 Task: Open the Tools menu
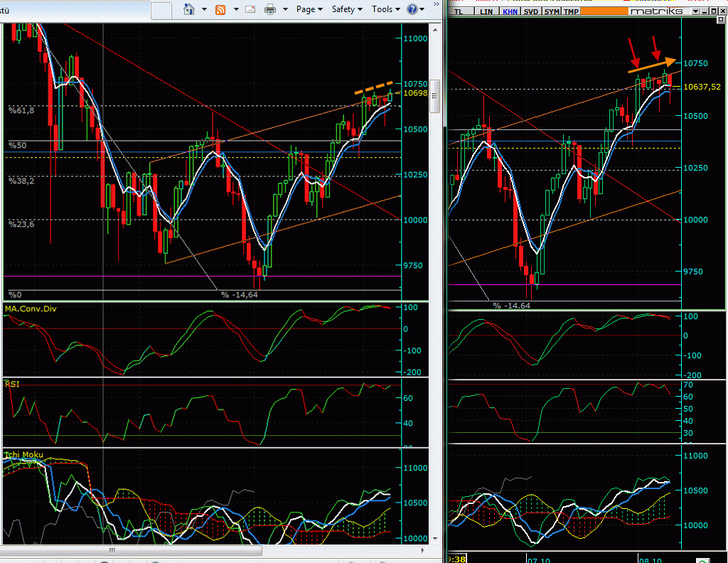(385, 9)
